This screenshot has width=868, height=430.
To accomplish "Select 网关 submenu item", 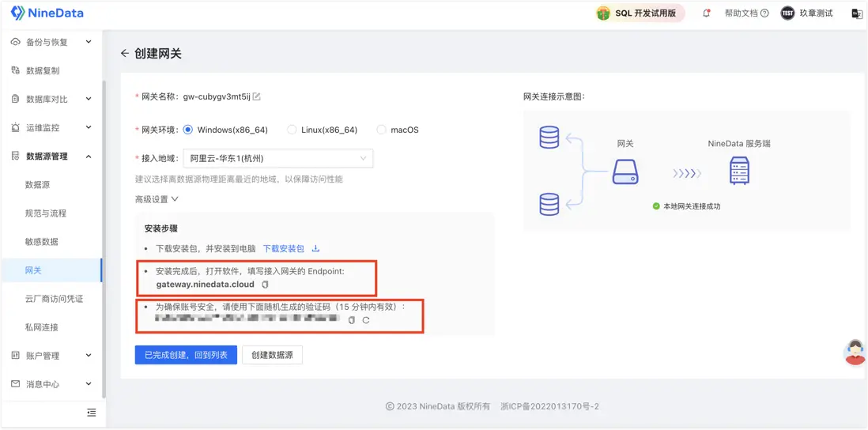I will coord(51,270).
